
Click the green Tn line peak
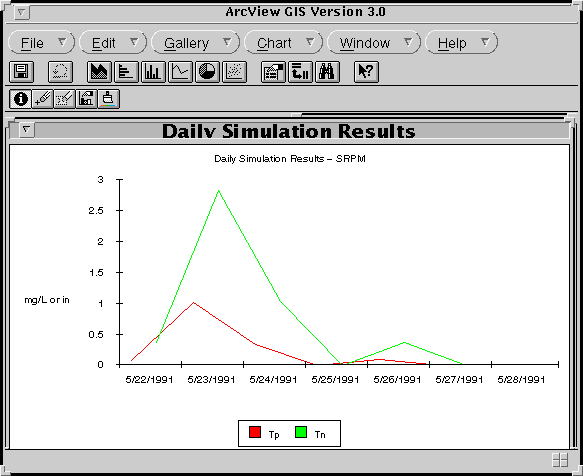[x=219, y=191]
